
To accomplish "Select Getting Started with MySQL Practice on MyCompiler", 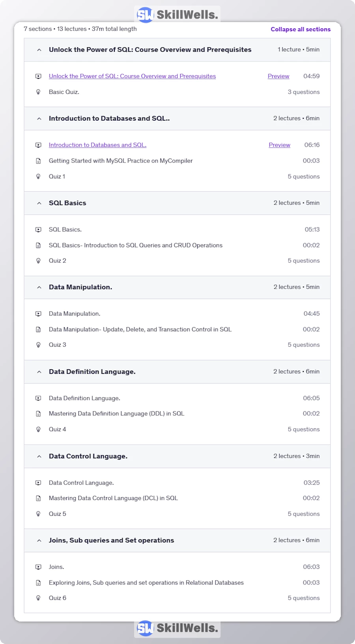I will (121, 161).
